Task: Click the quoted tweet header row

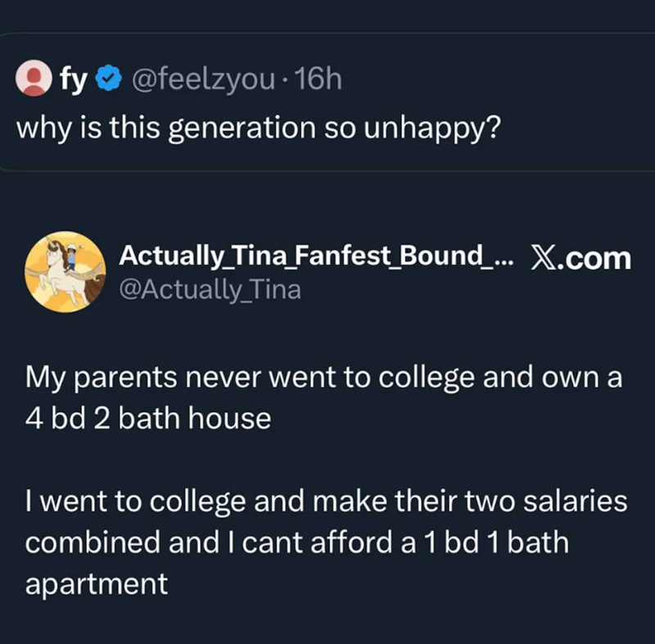Action: click(327, 270)
